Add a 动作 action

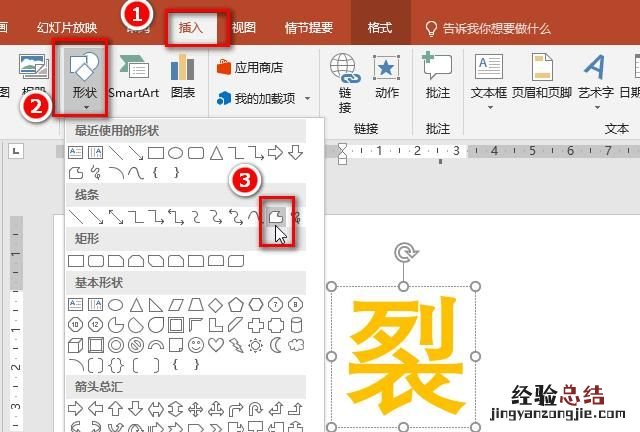click(x=386, y=78)
